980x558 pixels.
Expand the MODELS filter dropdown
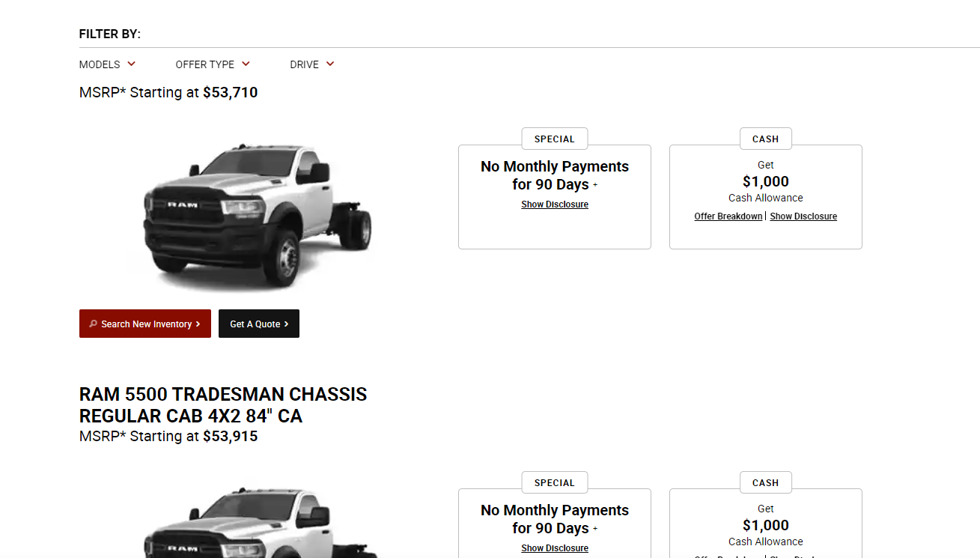click(107, 64)
